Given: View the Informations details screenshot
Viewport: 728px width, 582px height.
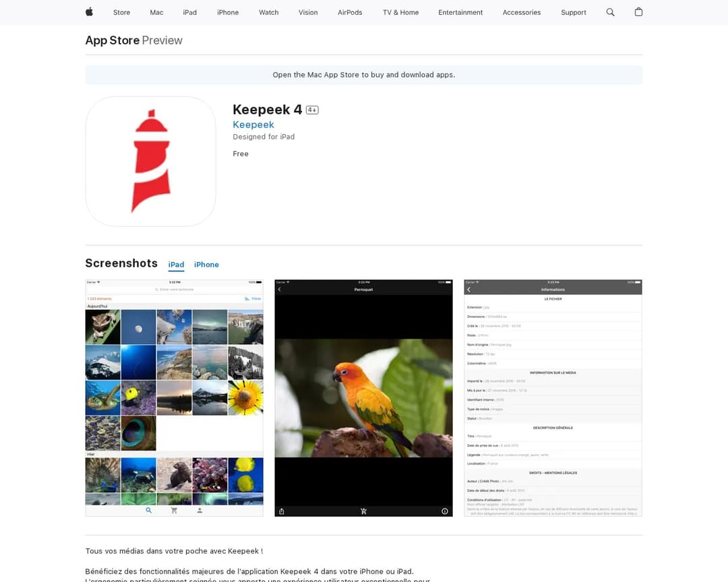Looking at the screenshot, I should tap(553, 397).
